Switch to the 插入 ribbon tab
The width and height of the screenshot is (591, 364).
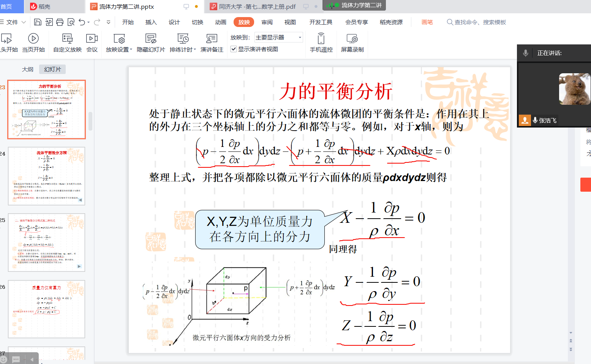pyautogui.click(x=151, y=22)
